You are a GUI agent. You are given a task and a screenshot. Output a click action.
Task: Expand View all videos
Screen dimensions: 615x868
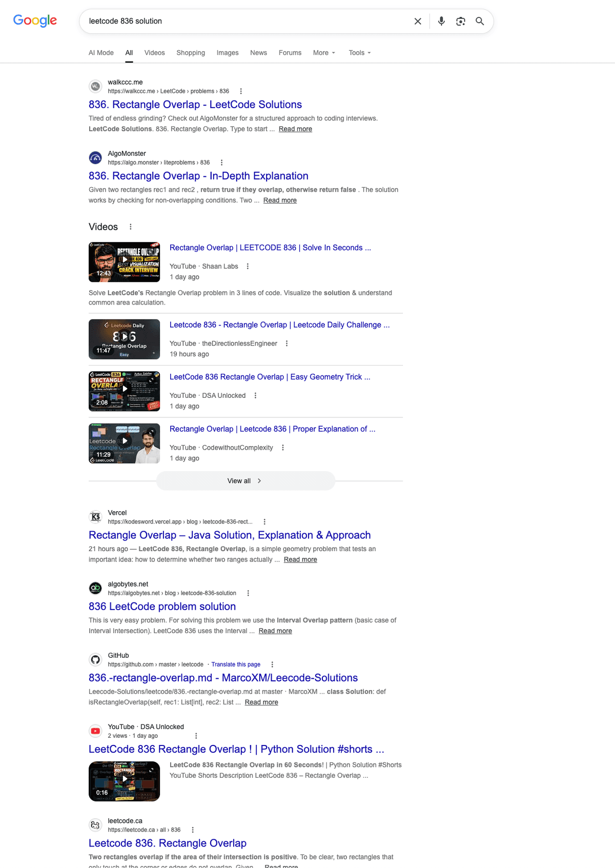click(x=245, y=481)
